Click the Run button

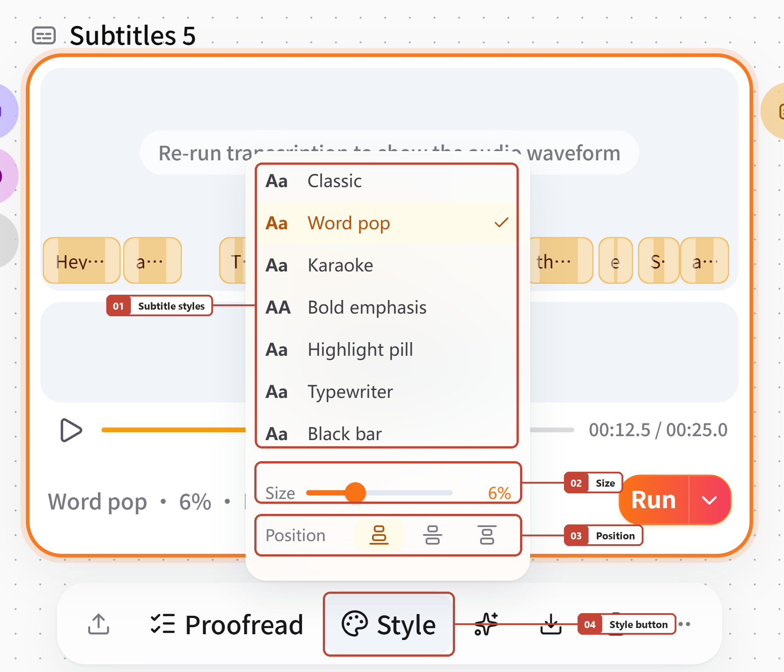[x=654, y=500]
